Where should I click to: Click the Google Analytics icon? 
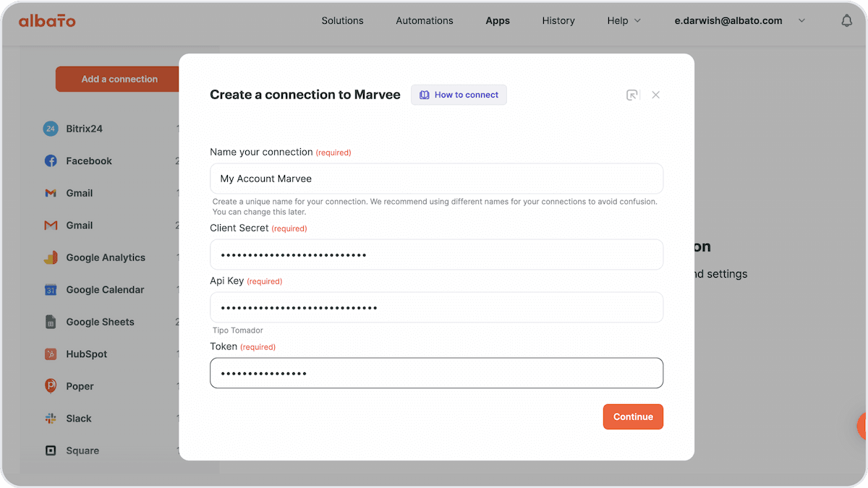(x=51, y=257)
